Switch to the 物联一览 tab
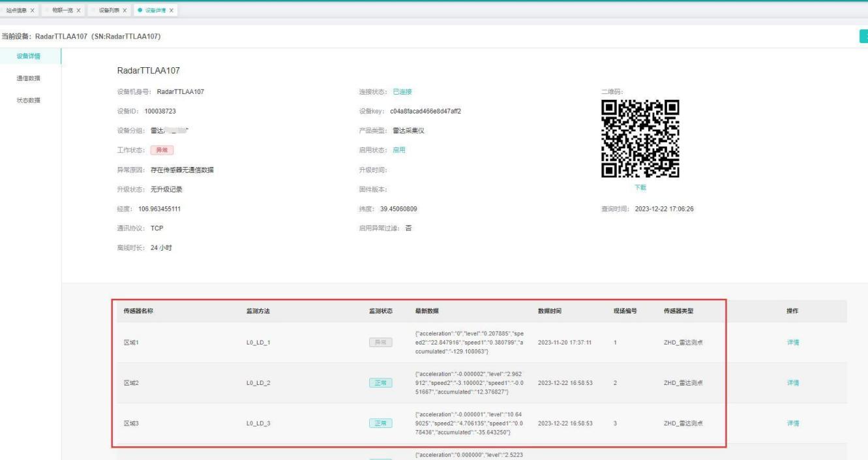The image size is (868, 460). tap(63, 10)
